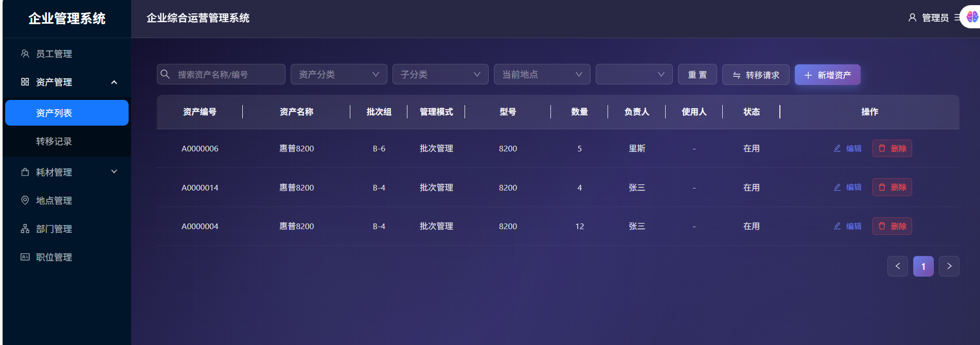Click the location management pin icon
The height and width of the screenshot is (345, 980).
pos(25,200)
